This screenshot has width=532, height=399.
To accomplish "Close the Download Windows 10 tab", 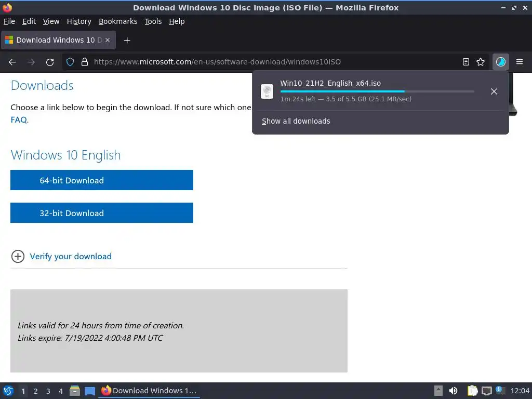I will tap(108, 40).
